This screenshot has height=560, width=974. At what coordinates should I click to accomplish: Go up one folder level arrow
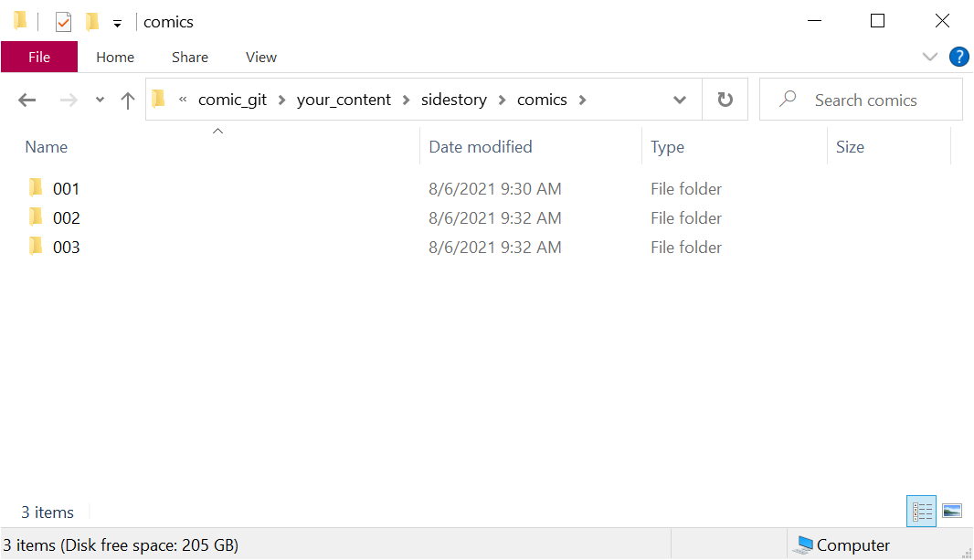128,100
